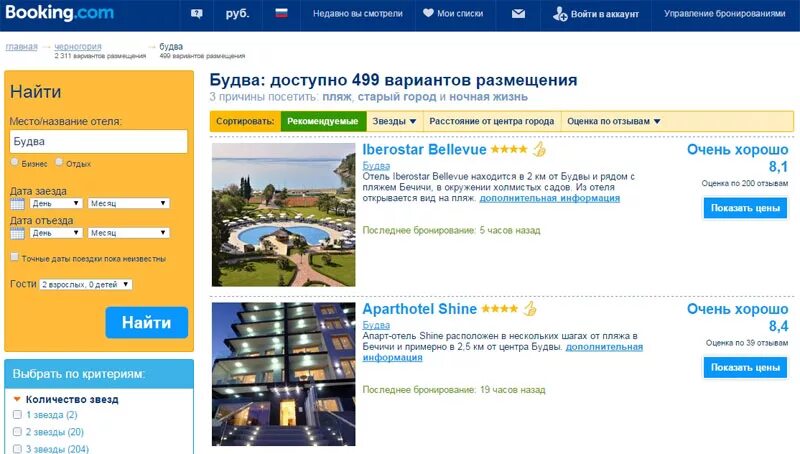Open check-out День dropdown
Image resolution: width=800 pixels, height=454 pixels.
[56, 233]
